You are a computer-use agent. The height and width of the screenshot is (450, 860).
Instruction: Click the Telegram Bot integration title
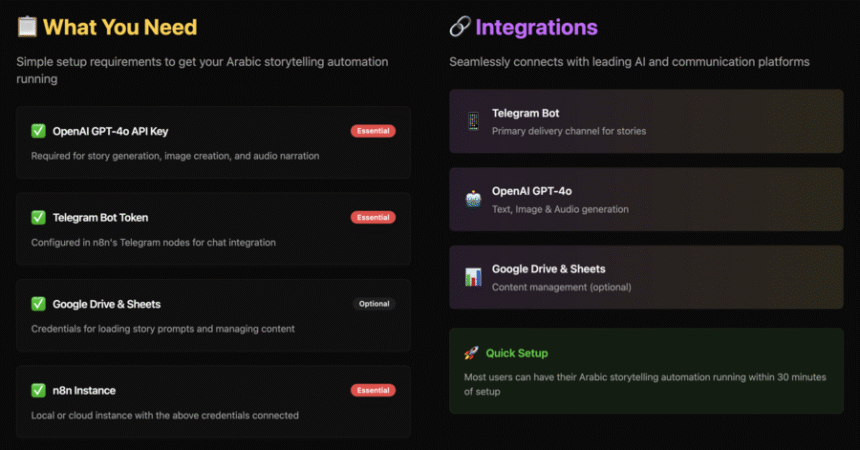525,113
